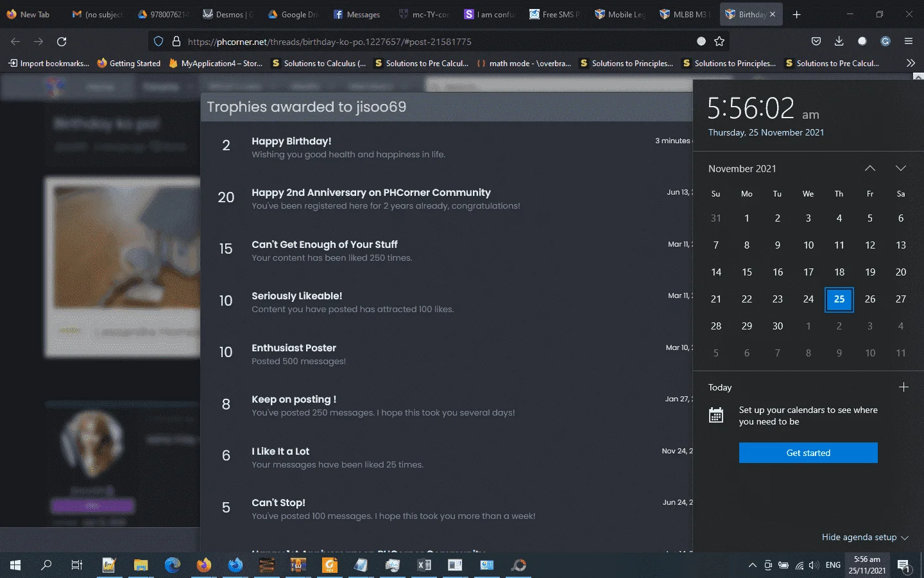Open File Explorer from the taskbar
Screen dimensions: 924x578
[x=141, y=565]
